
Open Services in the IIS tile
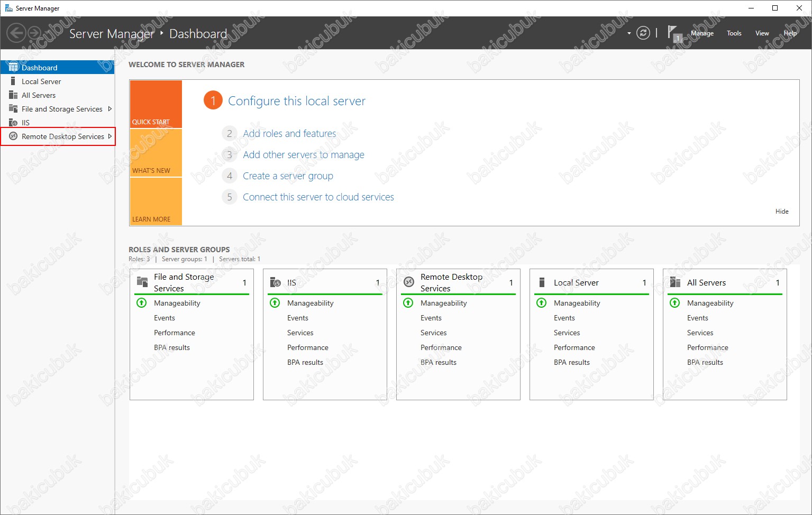300,333
